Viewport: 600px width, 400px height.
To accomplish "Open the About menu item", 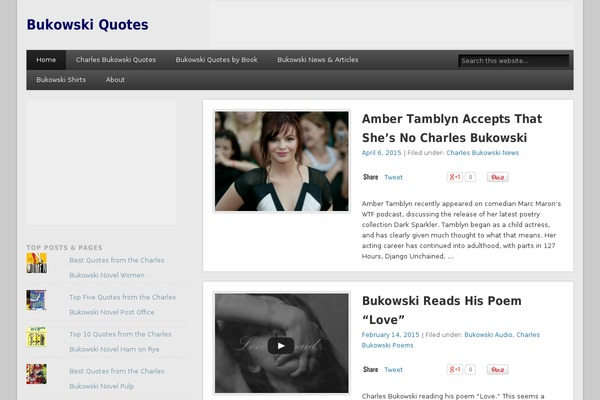I will pos(115,80).
